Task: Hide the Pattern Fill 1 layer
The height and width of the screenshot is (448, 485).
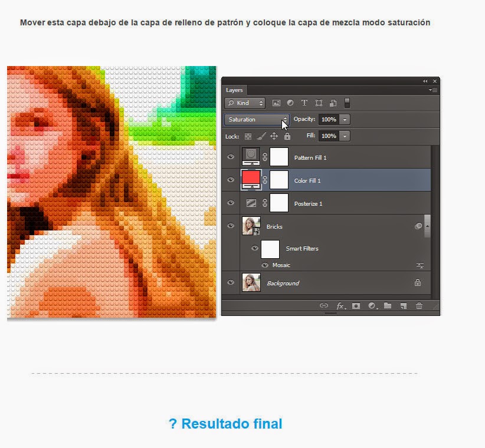Action: [x=231, y=157]
